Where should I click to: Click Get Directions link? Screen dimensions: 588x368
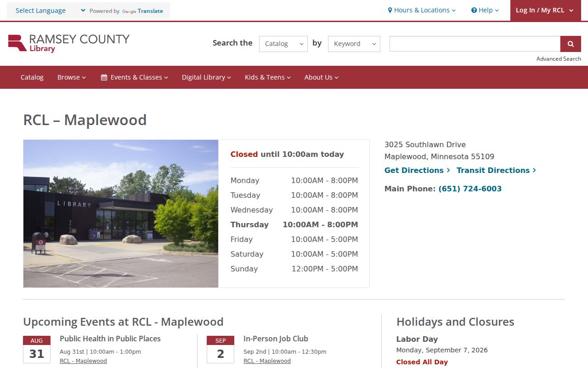pos(417,170)
